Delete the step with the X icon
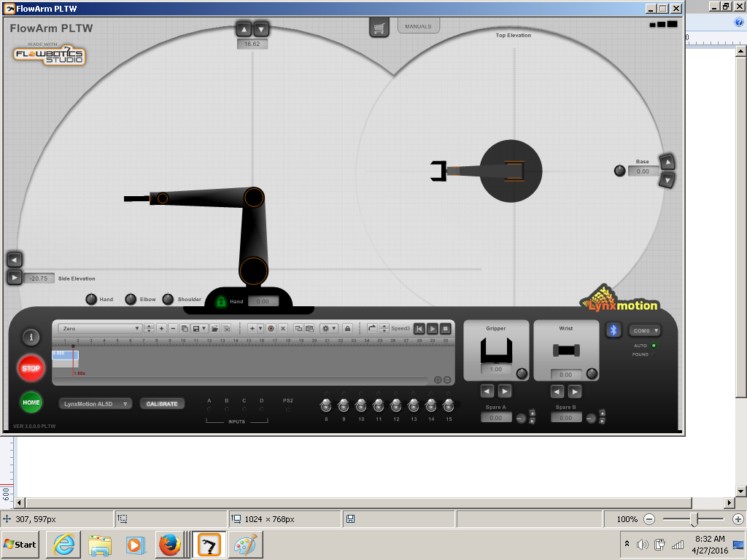Screen dimensions: 747x560 (283, 329)
